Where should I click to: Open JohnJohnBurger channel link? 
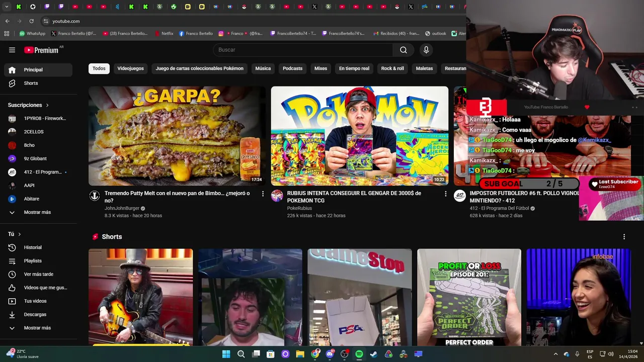pyautogui.click(x=121, y=208)
